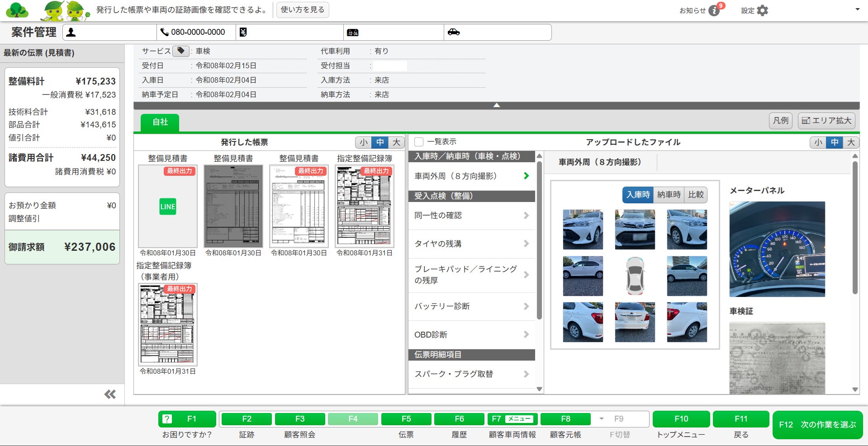
Task: Click the phone icon beside 080-0000-0000
Action: (165, 32)
